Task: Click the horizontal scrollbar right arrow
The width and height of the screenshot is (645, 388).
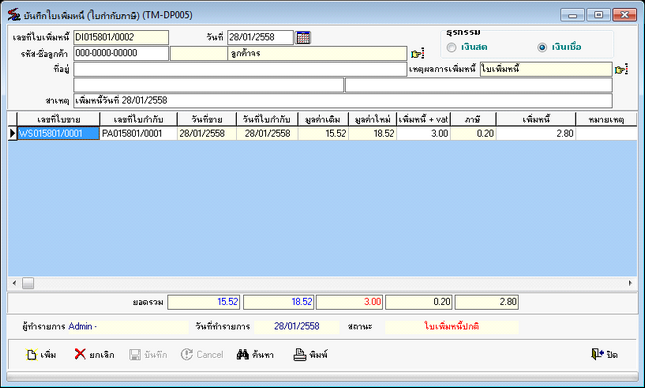Action: 630,283
